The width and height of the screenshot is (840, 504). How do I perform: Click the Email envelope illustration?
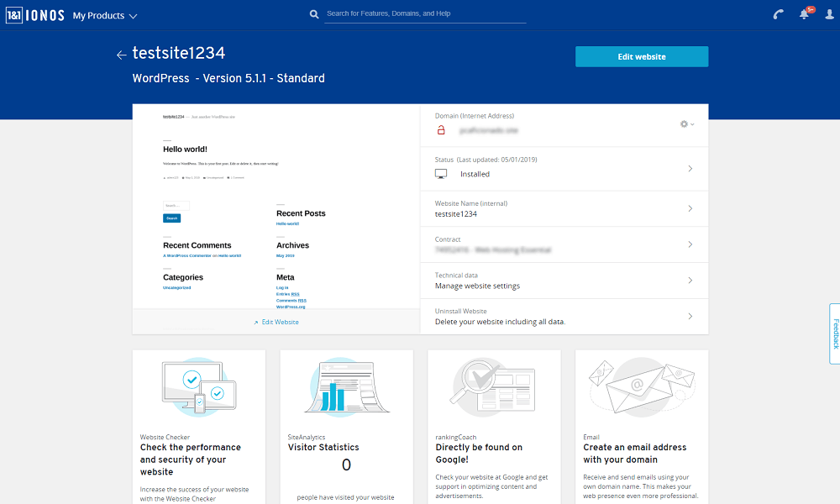[x=642, y=387]
